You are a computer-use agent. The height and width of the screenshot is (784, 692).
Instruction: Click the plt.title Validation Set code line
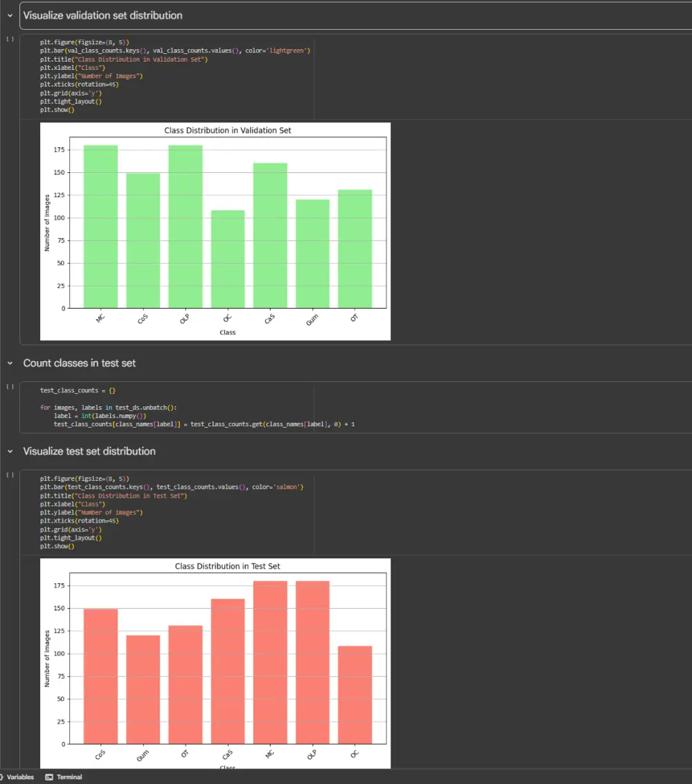click(x=123, y=59)
